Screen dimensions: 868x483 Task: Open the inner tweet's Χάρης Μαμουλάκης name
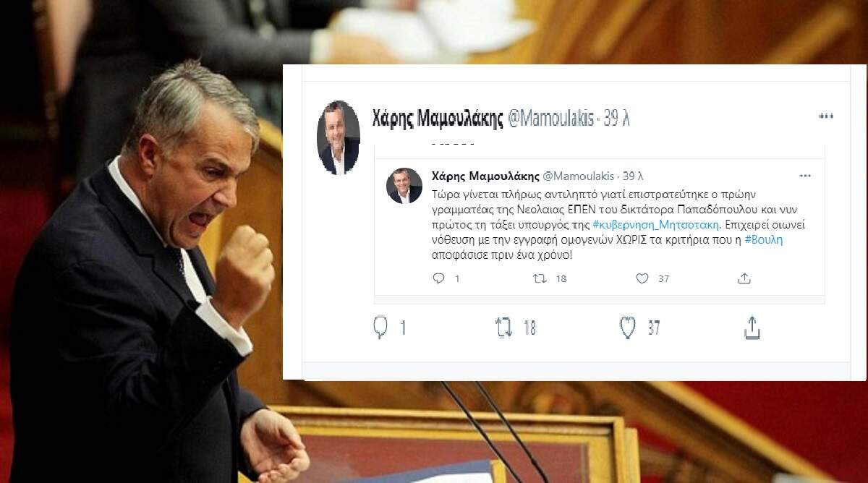(485, 176)
